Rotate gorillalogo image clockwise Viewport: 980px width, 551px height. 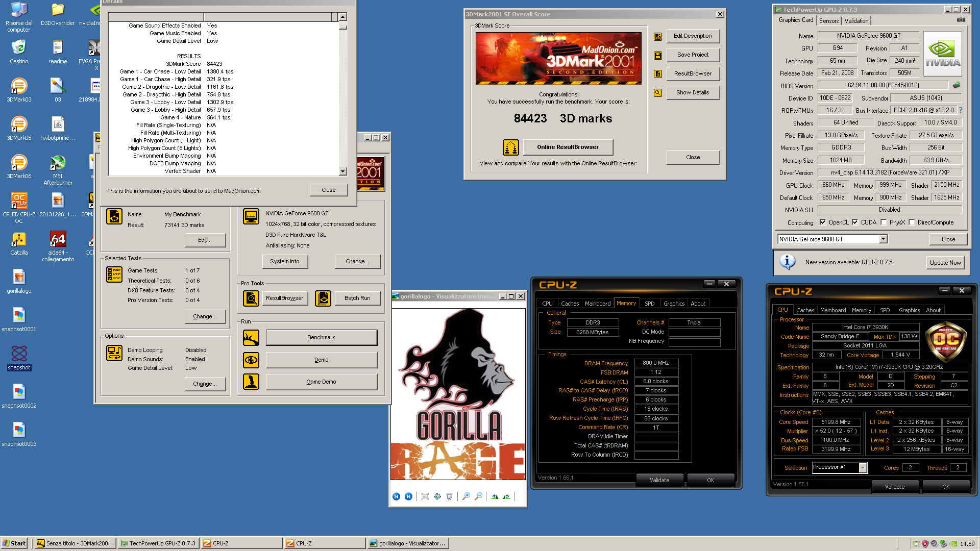coord(495,496)
